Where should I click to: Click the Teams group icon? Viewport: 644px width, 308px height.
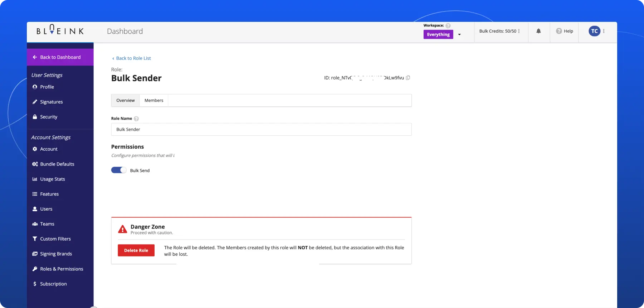35,224
